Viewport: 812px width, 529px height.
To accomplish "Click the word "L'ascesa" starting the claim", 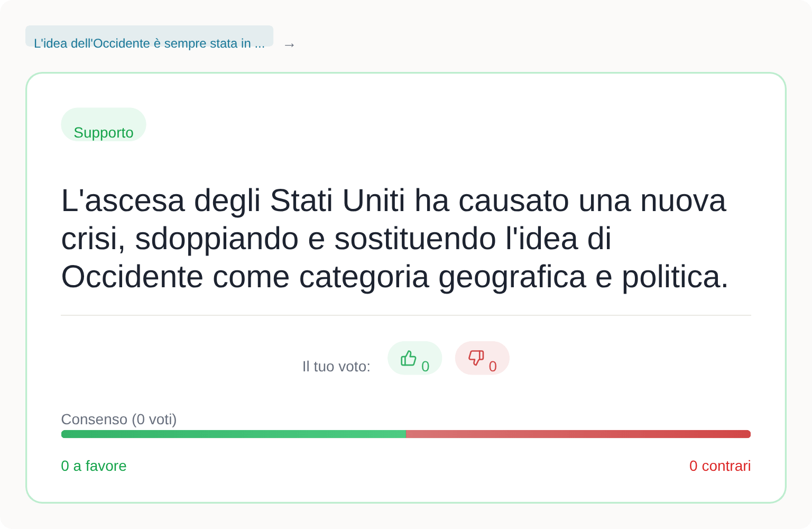I will (123, 200).
